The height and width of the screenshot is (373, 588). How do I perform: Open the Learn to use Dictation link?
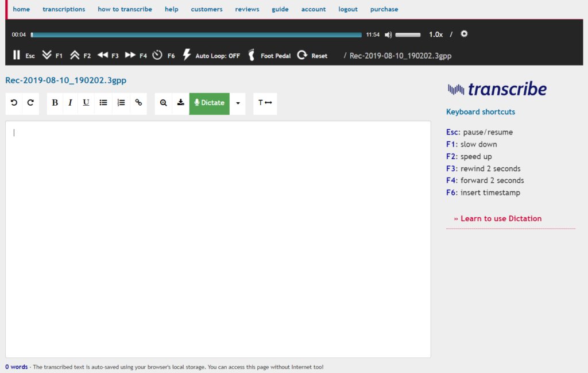tap(497, 218)
